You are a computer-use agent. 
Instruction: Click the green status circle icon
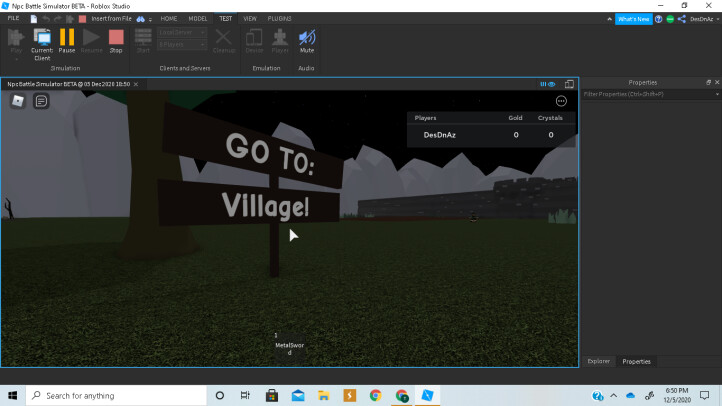670,19
